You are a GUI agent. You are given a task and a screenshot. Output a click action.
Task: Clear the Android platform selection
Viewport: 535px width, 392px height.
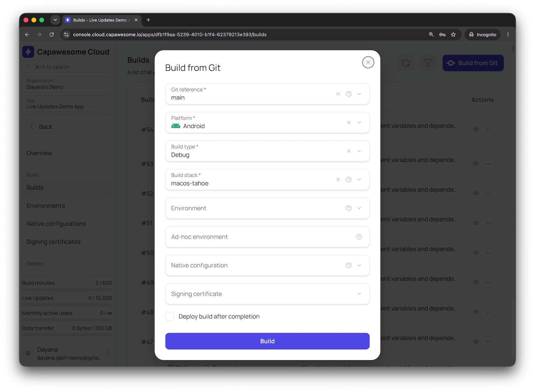click(349, 123)
